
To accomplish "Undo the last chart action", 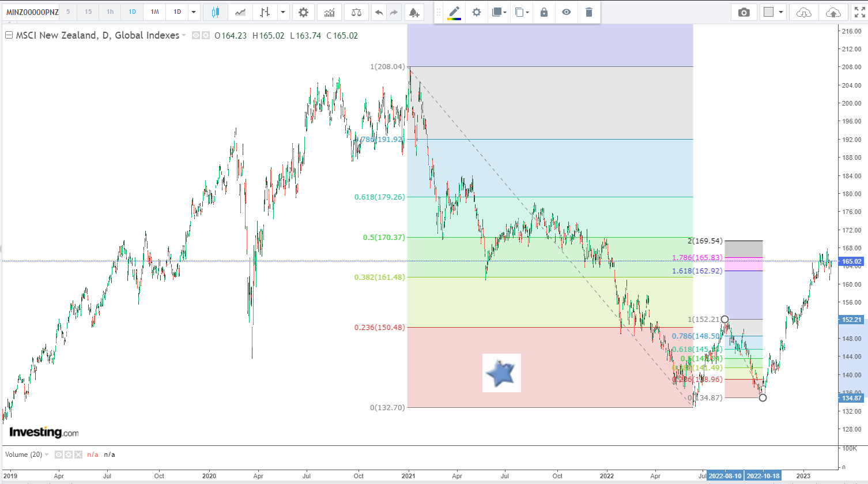I will pos(379,12).
